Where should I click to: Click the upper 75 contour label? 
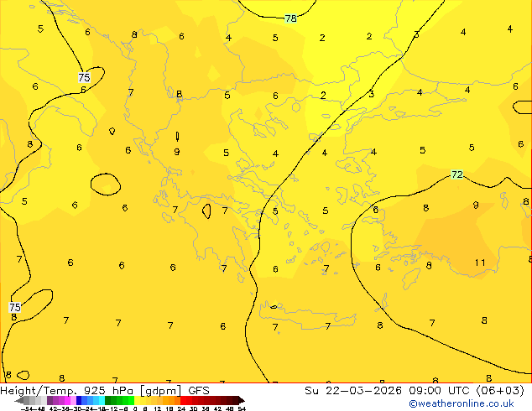[x=84, y=77]
